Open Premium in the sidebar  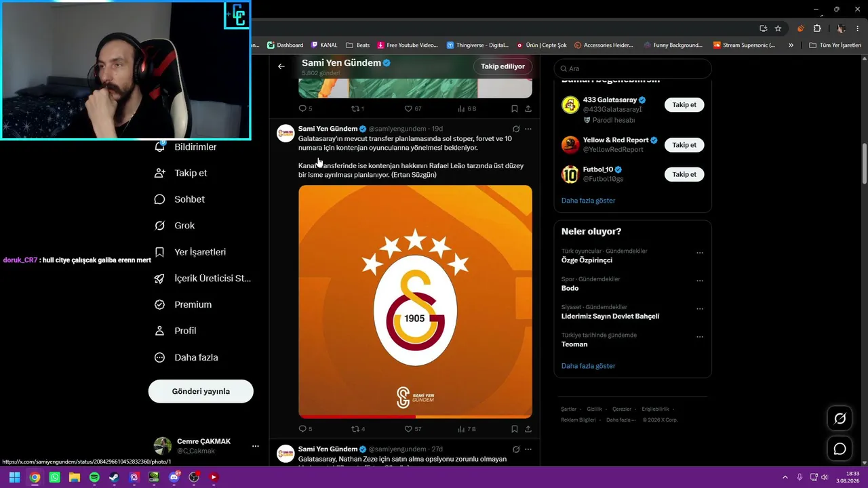[x=183, y=305]
